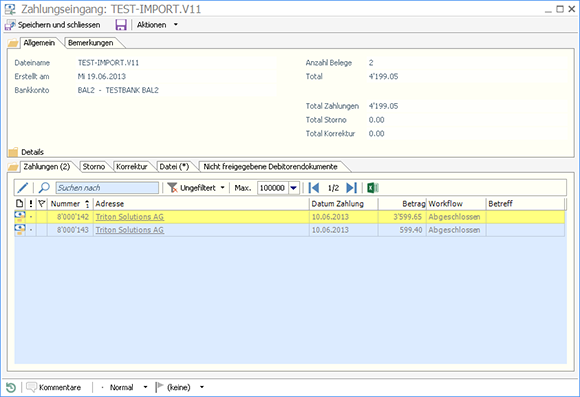Expand the Max. rows dropdown arrow

point(293,188)
